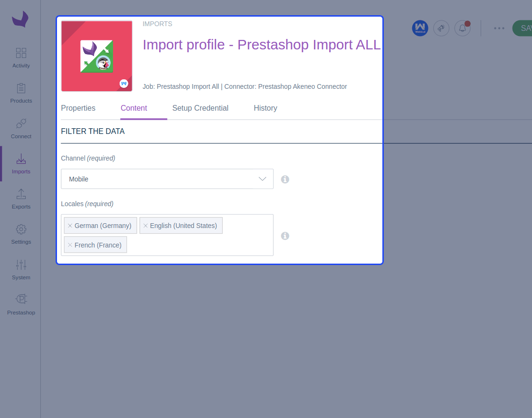Viewport: 532px width, 418px height.
Task: Open the three-dot more actions menu
Action: (x=499, y=28)
